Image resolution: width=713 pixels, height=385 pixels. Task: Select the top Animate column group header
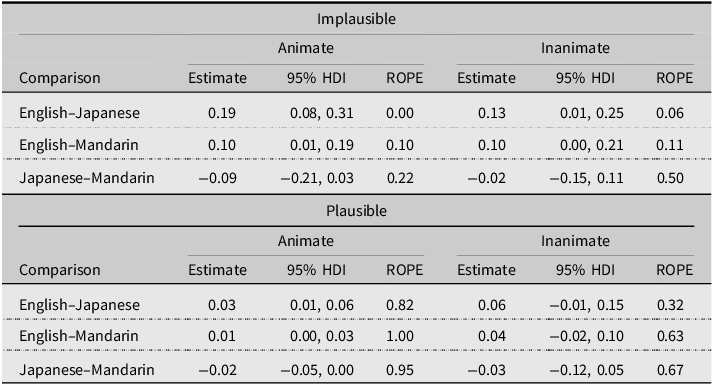click(x=306, y=48)
